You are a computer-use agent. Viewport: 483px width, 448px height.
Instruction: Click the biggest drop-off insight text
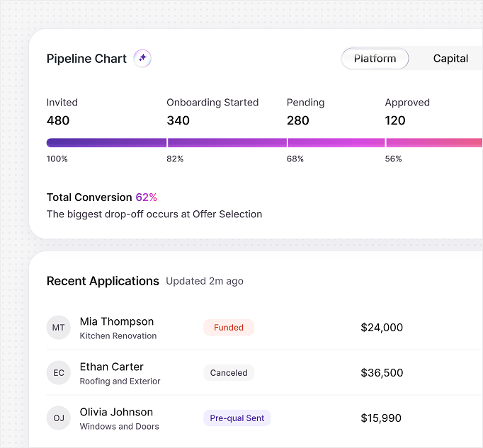tap(154, 214)
